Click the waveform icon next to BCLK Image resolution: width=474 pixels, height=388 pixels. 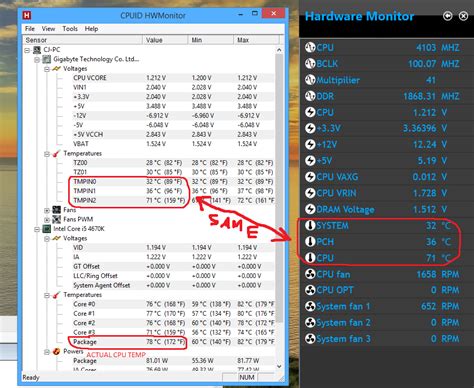[x=310, y=63]
